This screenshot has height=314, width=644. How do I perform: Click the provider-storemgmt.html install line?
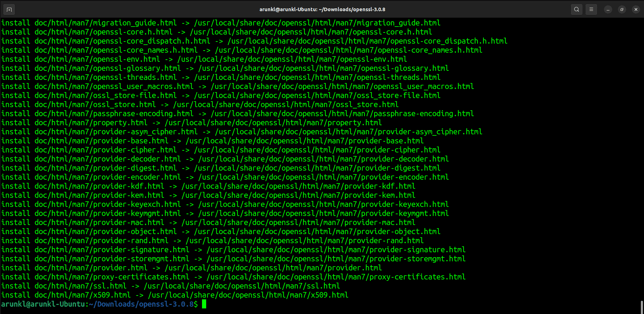click(233, 259)
